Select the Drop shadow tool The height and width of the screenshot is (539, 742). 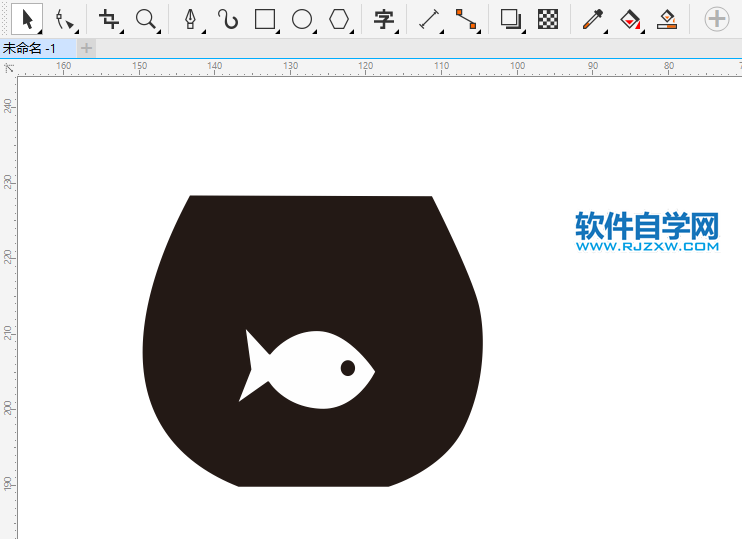point(511,19)
